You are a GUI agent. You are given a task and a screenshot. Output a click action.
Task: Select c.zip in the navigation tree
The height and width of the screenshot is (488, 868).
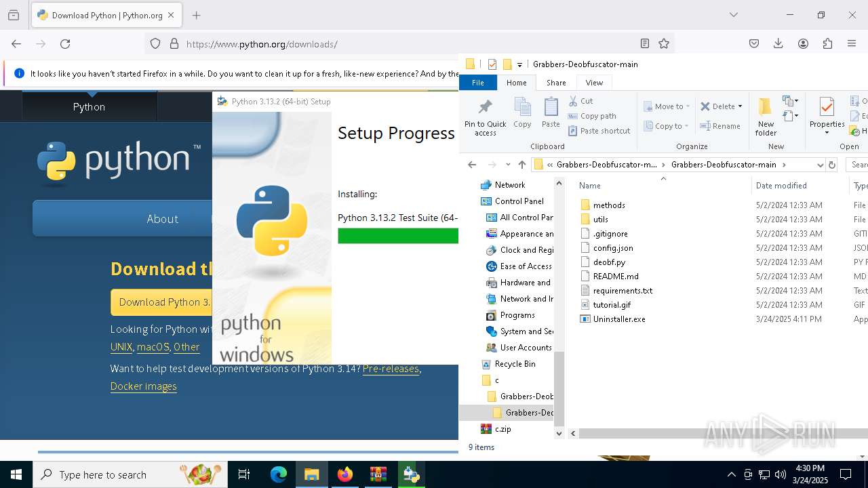click(x=502, y=428)
